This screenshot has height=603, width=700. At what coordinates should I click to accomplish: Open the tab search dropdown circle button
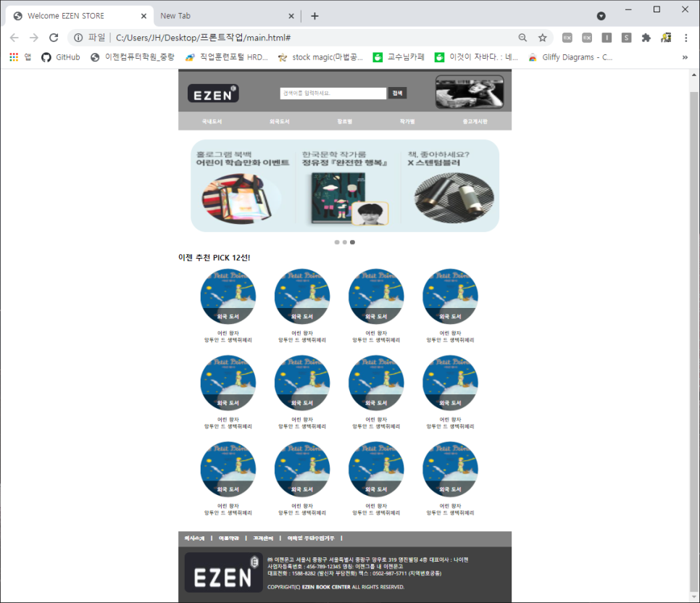pos(601,16)
